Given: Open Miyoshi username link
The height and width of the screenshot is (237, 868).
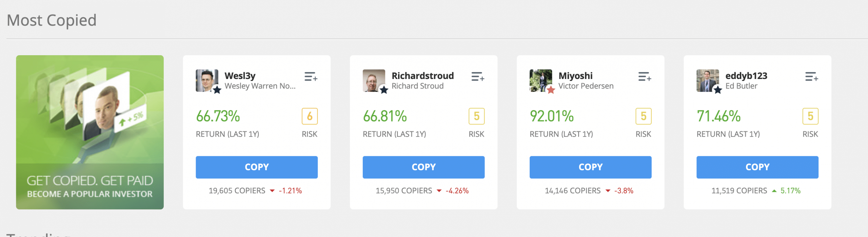Looking at the screenshot, I should tap(575, 76).
